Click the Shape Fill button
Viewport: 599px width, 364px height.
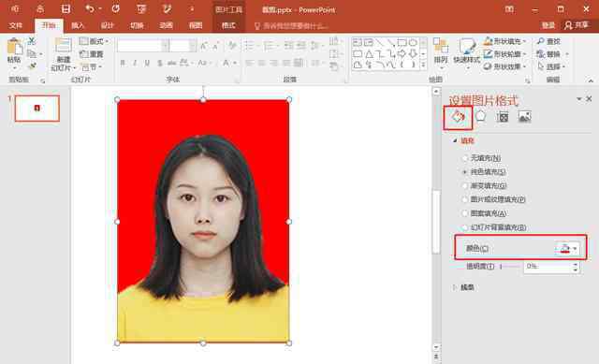coord(505,41)
